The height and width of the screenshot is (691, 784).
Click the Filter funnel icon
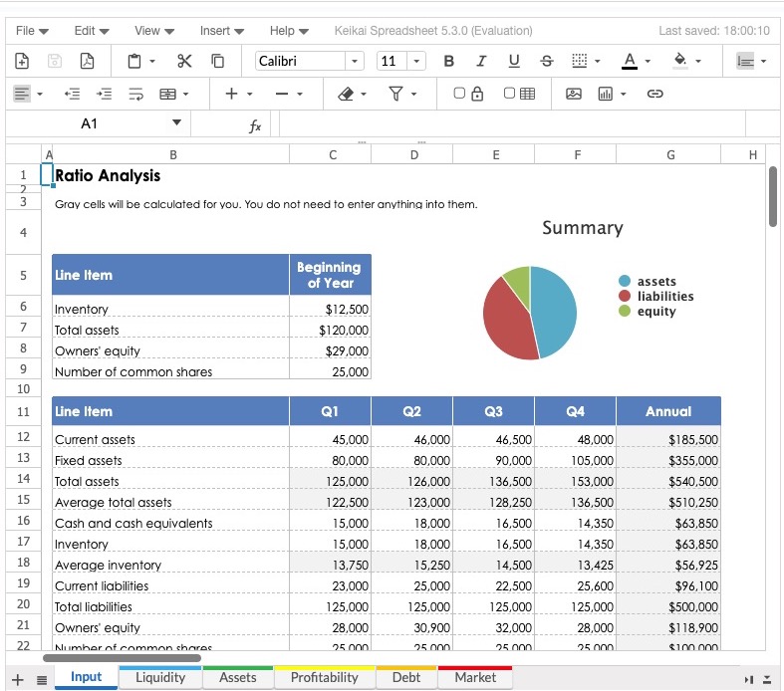(x=395, y=94)
